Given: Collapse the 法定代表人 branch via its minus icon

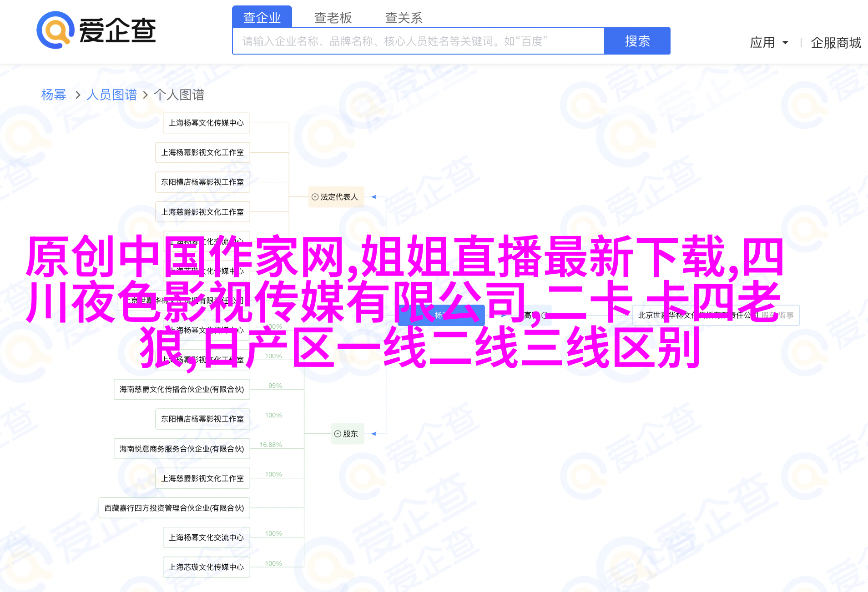Looking at the screenshot, I should [x=315, y=197].
